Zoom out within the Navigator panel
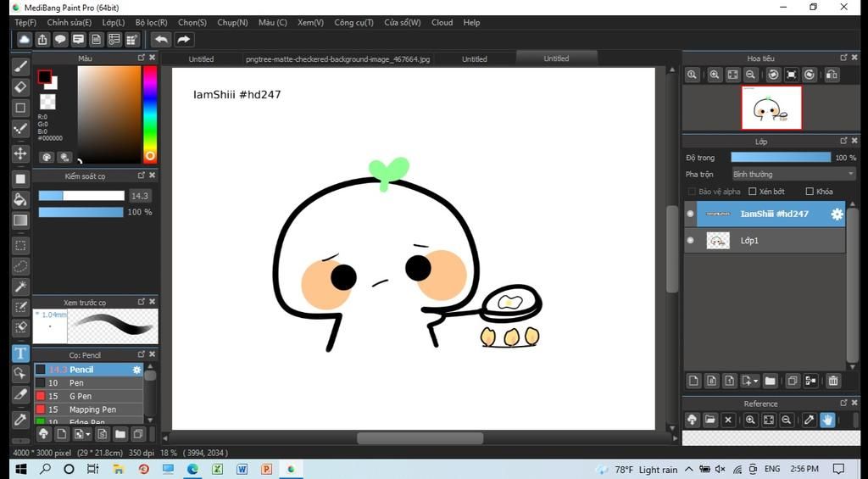 click(x=751, y=75)
